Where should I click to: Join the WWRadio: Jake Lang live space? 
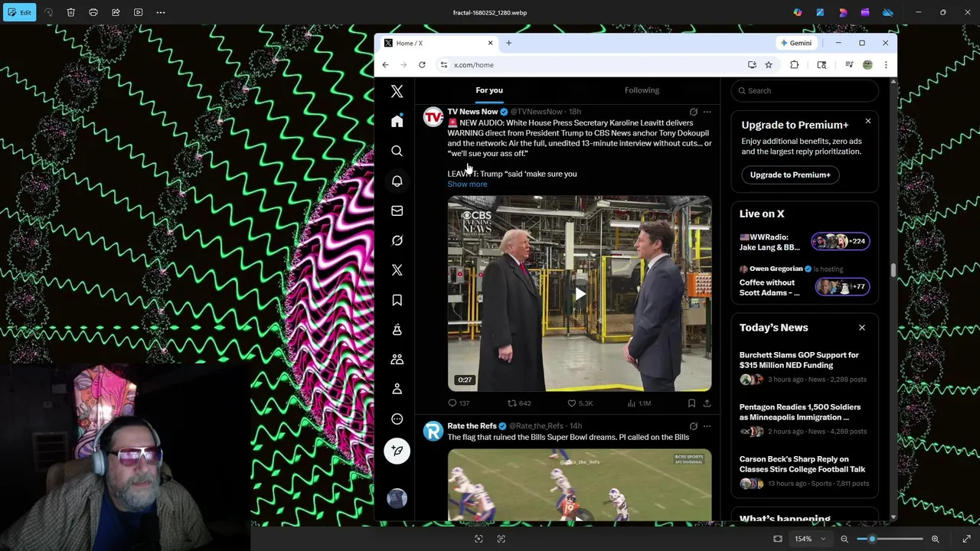pos(804,242)
